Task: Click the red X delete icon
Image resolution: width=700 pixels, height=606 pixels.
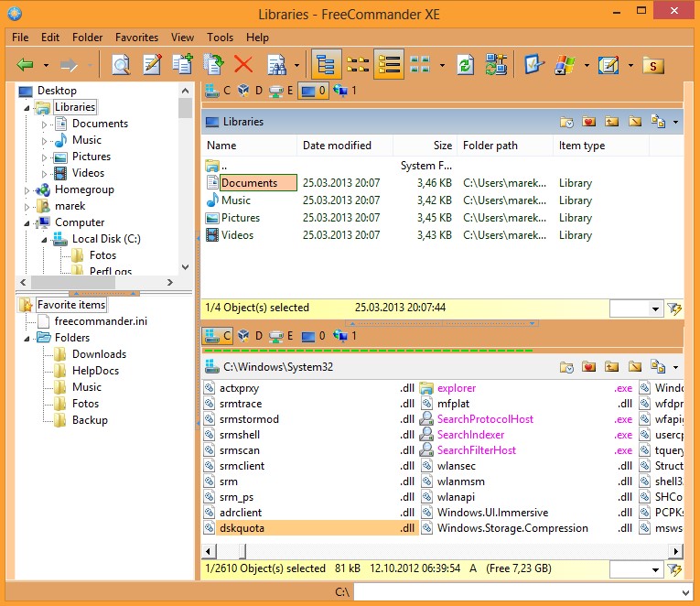Action: click(242, 65)
